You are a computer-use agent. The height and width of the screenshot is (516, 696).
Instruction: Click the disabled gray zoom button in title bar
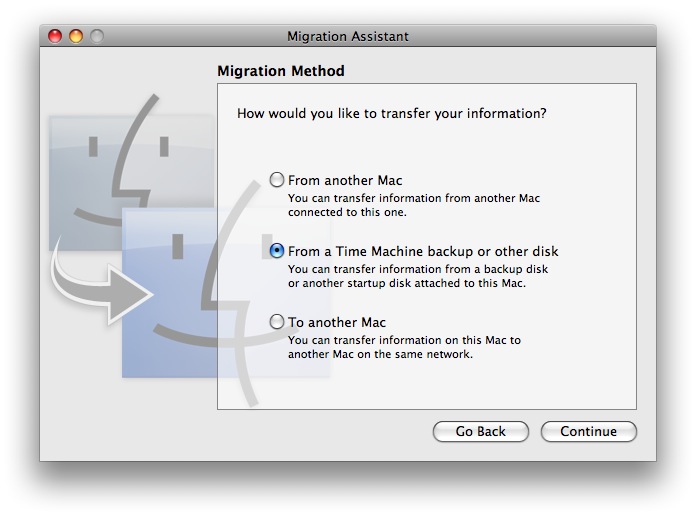point(97,36)
